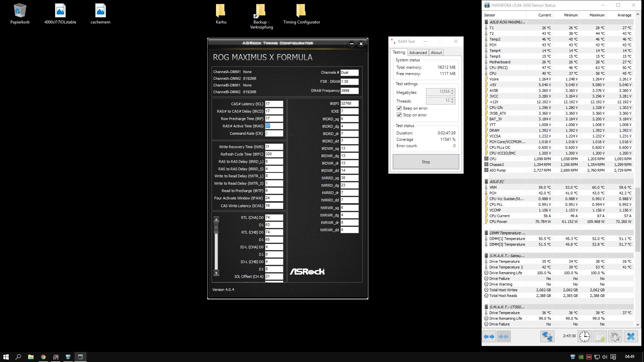
Task: Click Timing Configurator scrollbar down arrow
Action: click(x=216, y=273)
